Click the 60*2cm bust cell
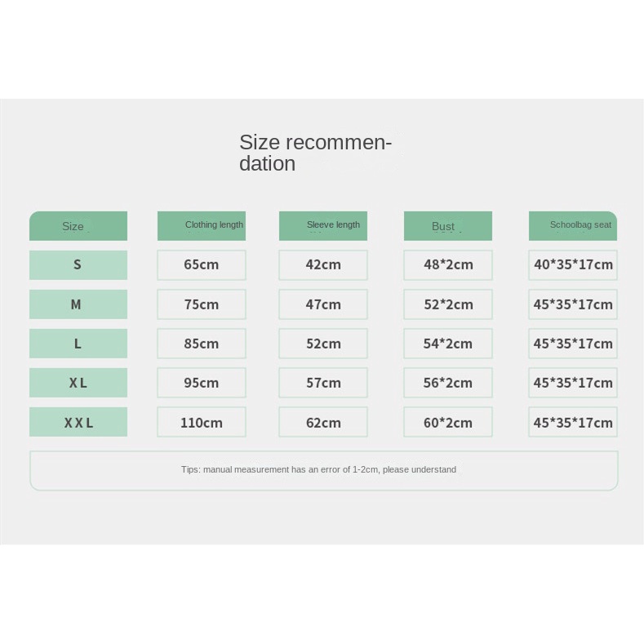 point(448,422)
